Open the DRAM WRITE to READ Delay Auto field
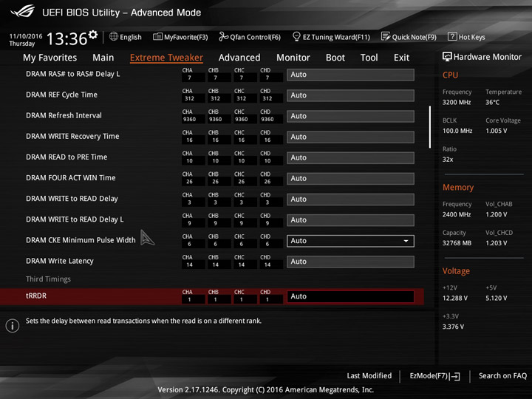The width and height of the screenshot is (532, 399). (x=350, y=199)
